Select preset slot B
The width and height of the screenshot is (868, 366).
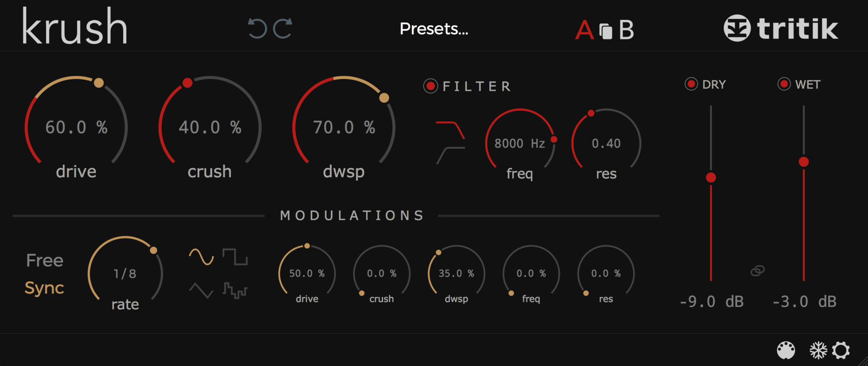click(626, 29)
